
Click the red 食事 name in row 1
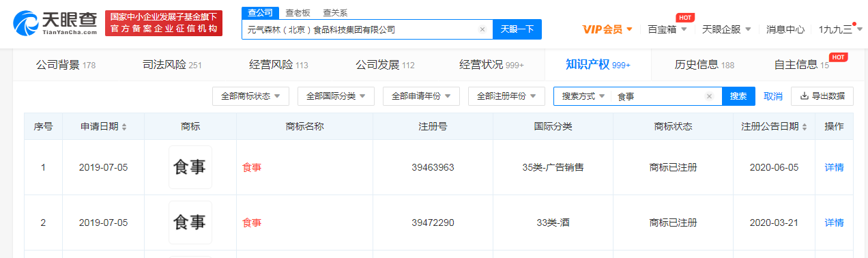pos(252,167)
